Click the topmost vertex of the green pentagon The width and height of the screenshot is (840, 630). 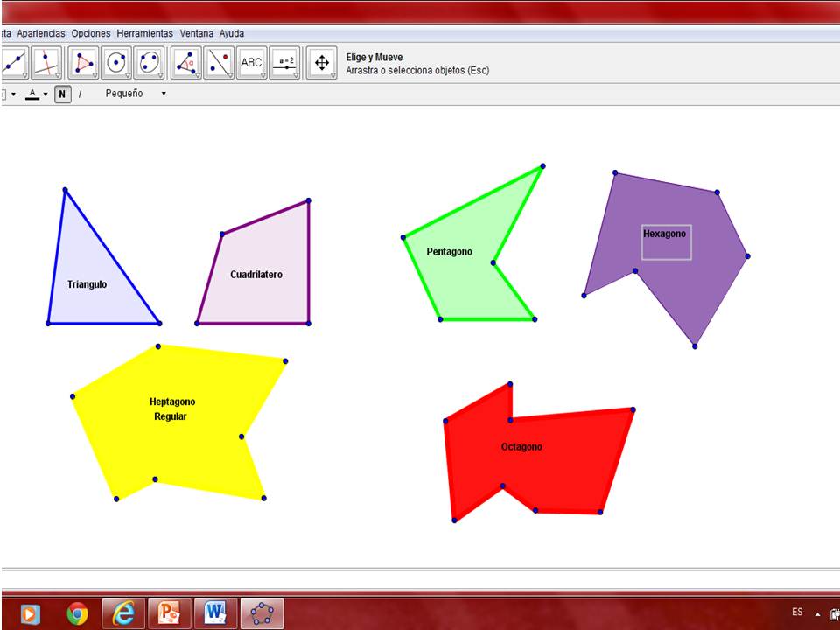(542, 166)
